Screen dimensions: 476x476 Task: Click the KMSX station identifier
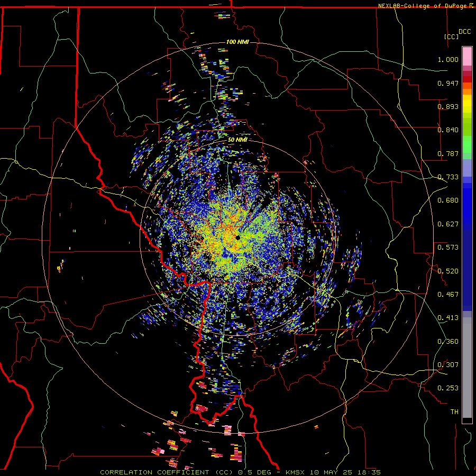coord(296,472)
